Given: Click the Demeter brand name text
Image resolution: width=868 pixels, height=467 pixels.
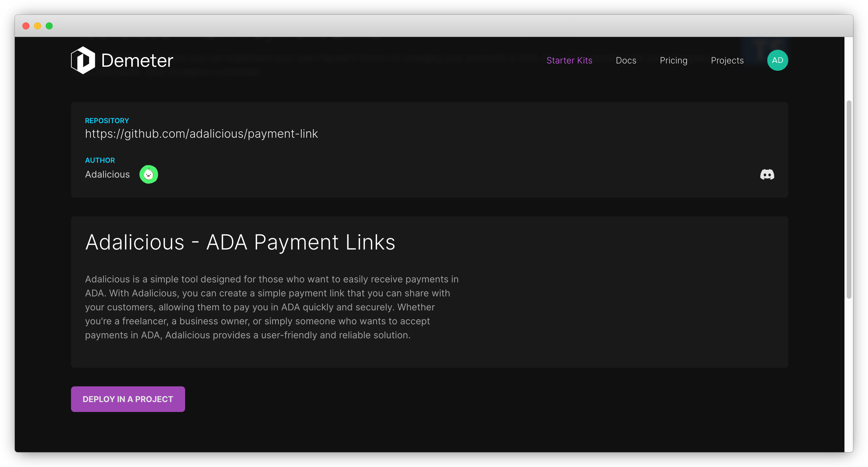Looking at the screenshot, I should coord(137,61).
